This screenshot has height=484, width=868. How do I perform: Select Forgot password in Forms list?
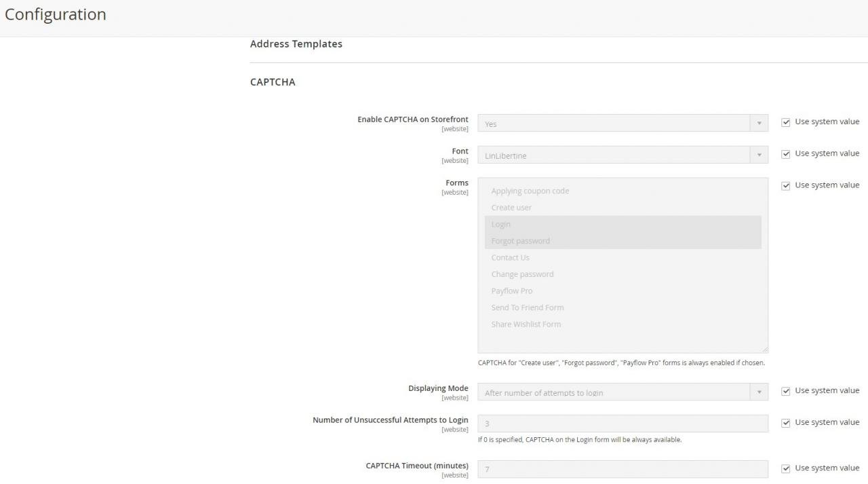point(521,241)
